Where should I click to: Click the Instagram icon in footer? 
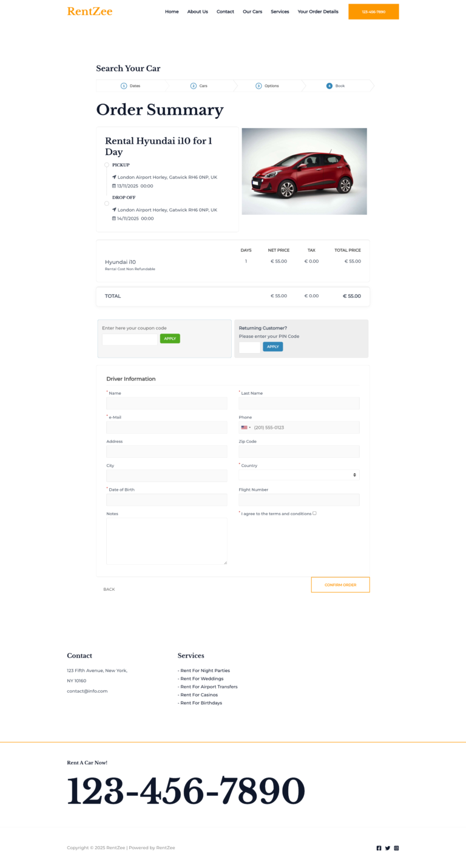tap(396, 848)
